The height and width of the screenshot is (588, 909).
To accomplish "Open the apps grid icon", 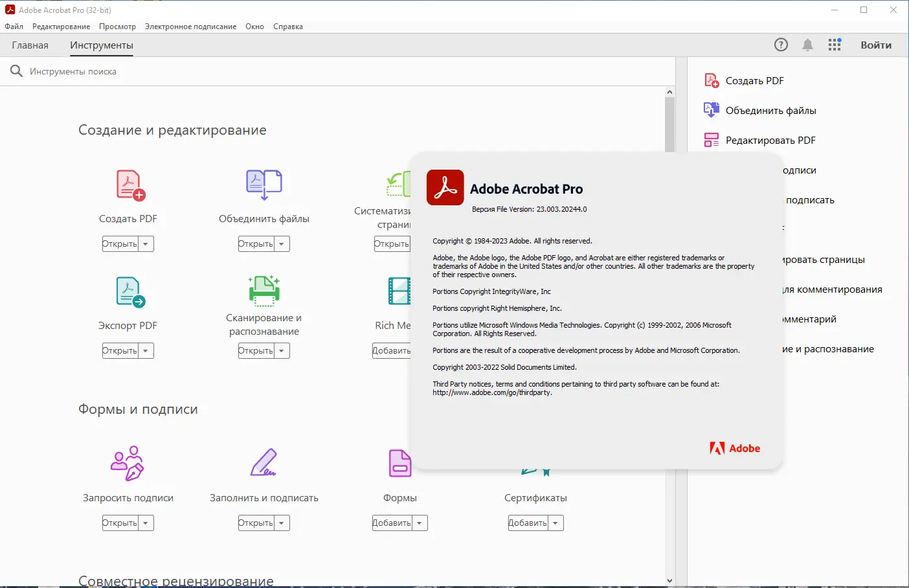I will [835, 45].
